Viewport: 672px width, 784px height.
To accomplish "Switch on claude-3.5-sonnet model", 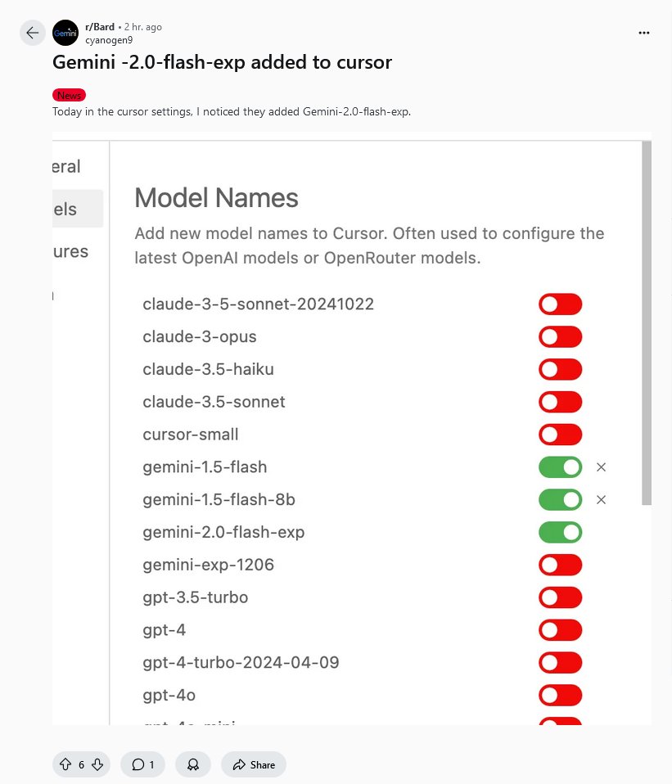I will click(x=560, y=402).
